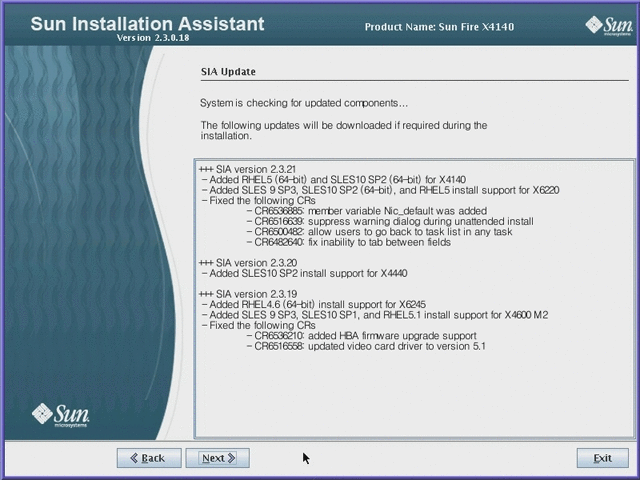Click the '+++ SIA version 2.3.19' line
640x480 pixels.
248,294
